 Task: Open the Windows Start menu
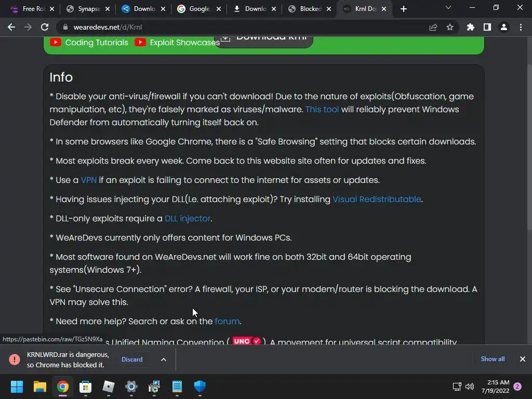pyautogui.click(x=17, y=387)
